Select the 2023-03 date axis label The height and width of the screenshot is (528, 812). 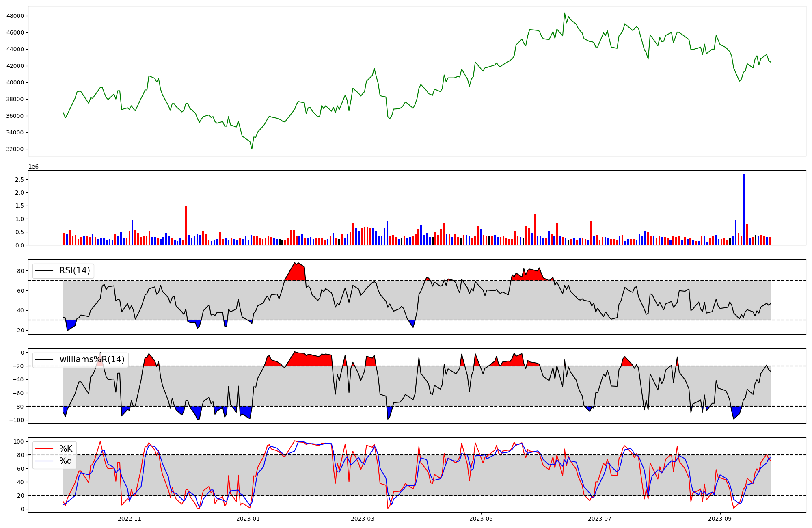pos(362,519)
